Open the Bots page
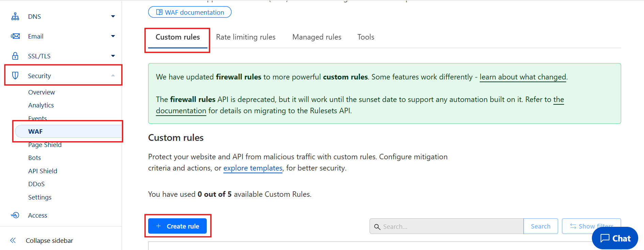The height and width of the screenshot is (250, 644). pyautogui.click(x=34, y=158)
